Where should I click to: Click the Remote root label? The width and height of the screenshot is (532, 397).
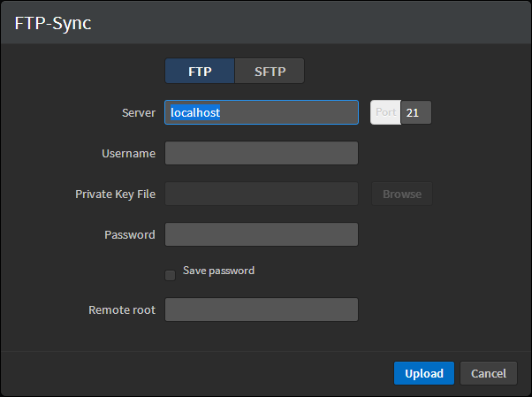[122, 310]
